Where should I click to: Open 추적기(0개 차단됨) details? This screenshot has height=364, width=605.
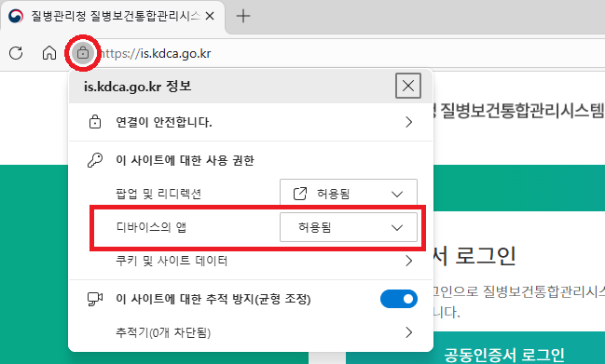251,332
